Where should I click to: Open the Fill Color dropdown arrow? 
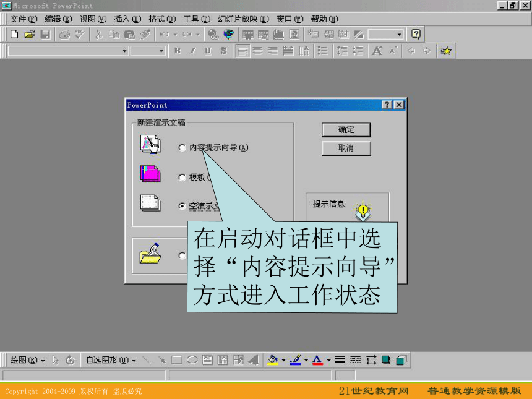click(283, 360)
